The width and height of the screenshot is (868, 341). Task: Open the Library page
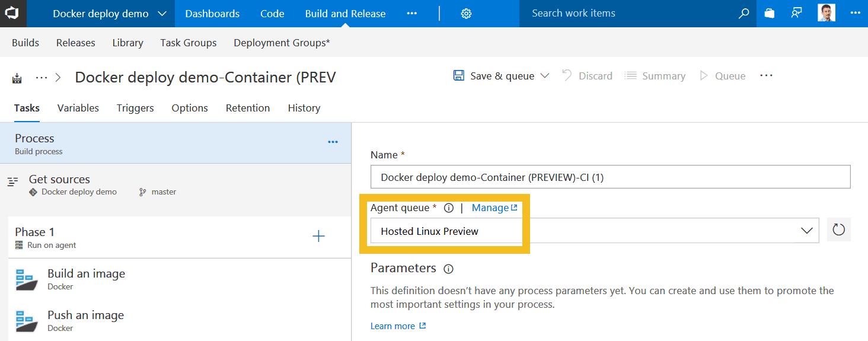pyautogui.click(x=127, y=43)
